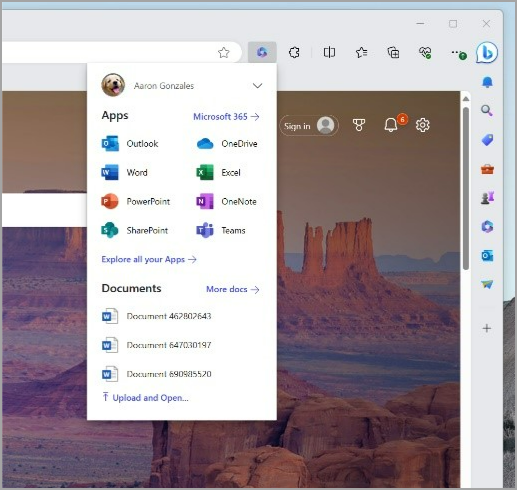Open the Rewards trophy icon on page

click(359, 125)
